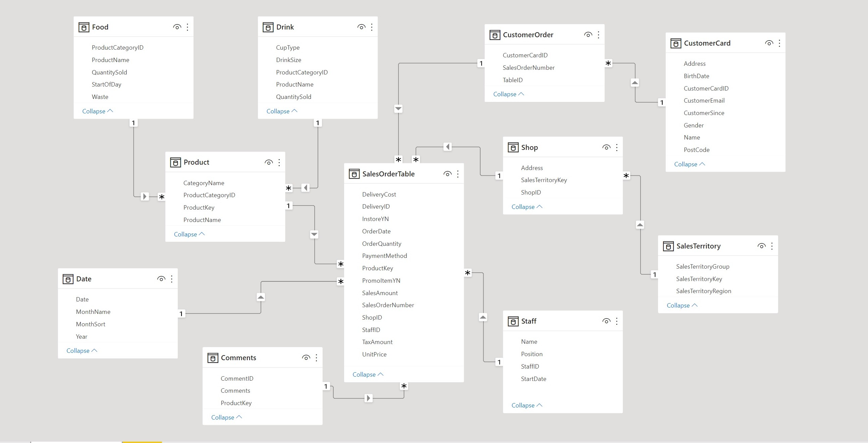Click the Product table icon
Viewport: 868px width, 443px height.
point(175,162)
